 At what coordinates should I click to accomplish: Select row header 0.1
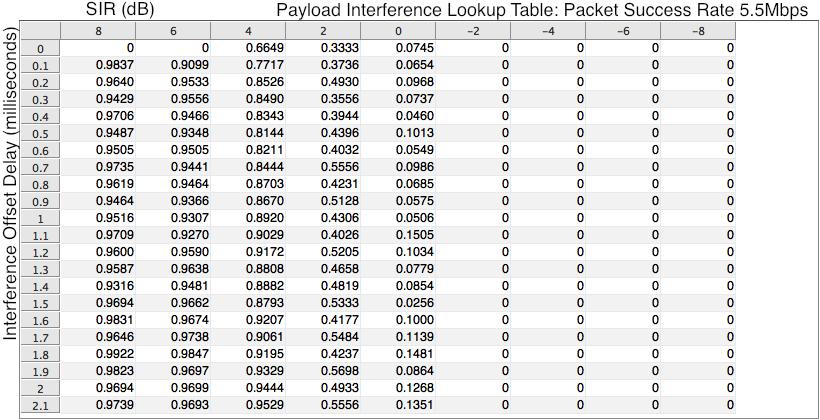(x=40, y=66)
